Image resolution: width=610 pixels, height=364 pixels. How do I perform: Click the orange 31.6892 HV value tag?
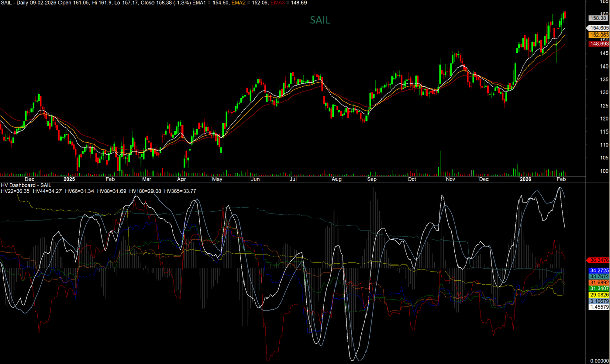click(x=598, y=282)
